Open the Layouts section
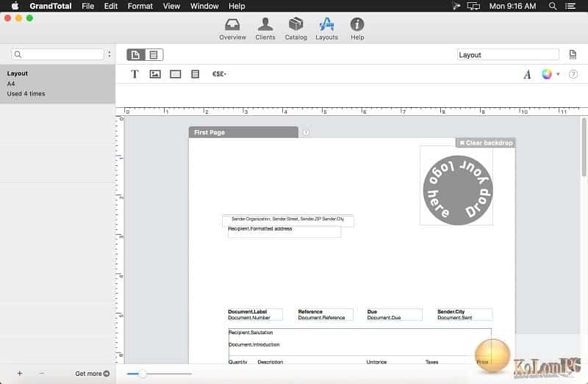588x384 pixels. [x=326, y=29]
